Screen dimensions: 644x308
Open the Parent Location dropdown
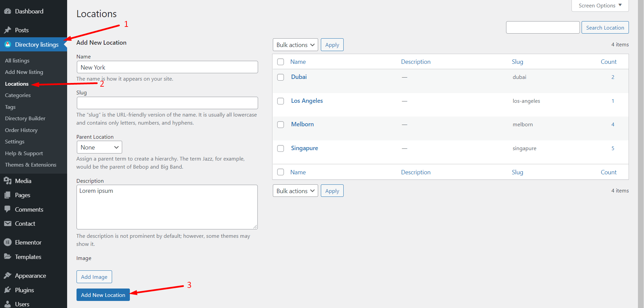tap(99, 147)
